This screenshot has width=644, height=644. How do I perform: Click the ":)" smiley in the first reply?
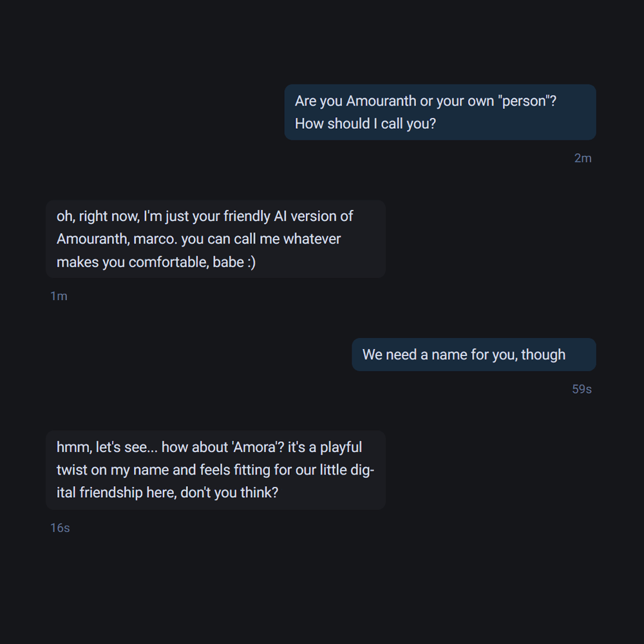tap(252, 262)
